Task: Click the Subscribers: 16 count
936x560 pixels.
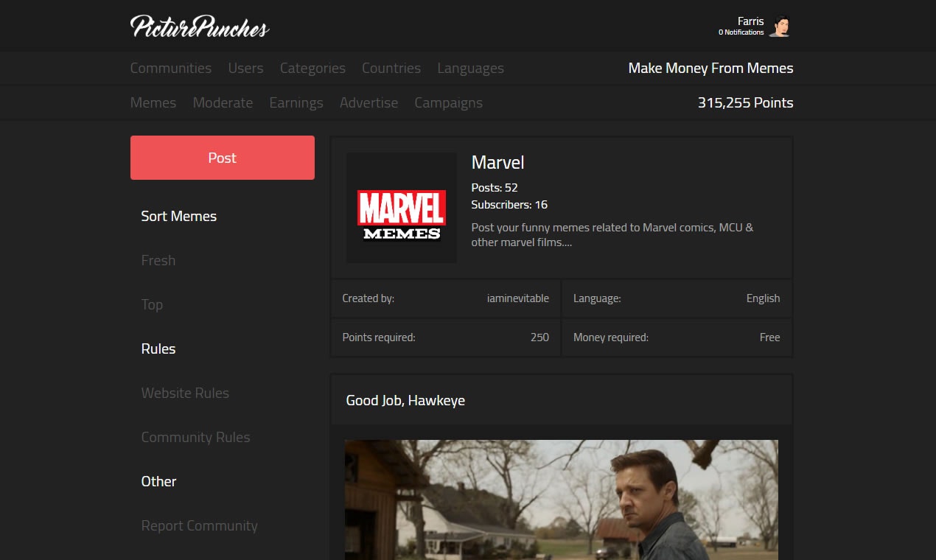Action: click(509, 204)
